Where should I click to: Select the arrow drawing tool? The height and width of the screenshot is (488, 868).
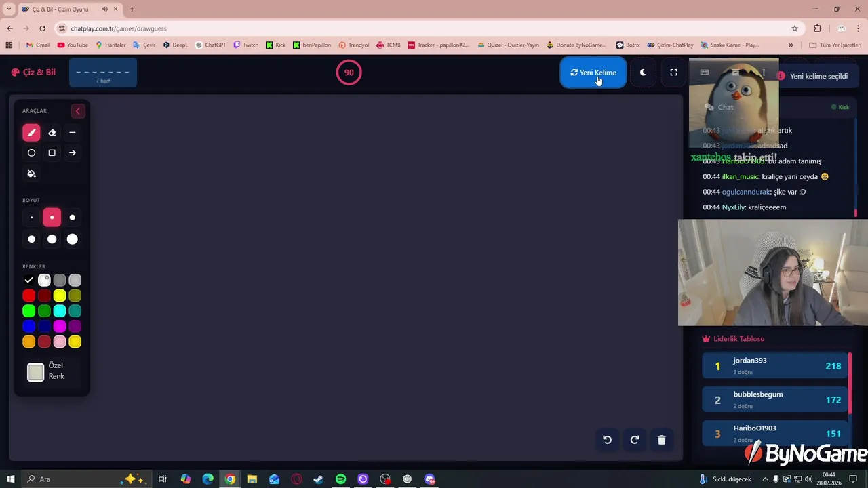coord(73,153)
